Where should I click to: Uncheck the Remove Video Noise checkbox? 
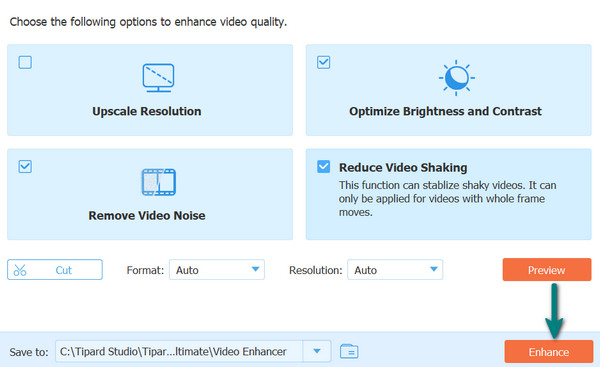[25, 166]
